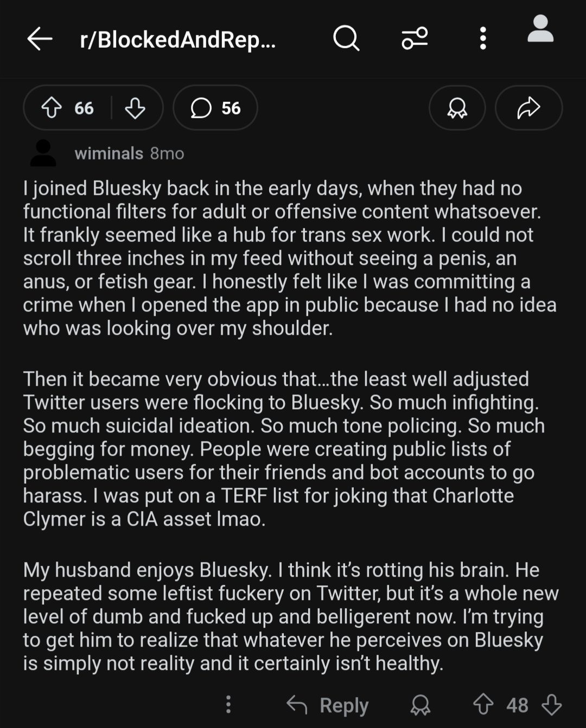Share the post via arrow icon
Screen dimensions: 586x728
point(528,107)
